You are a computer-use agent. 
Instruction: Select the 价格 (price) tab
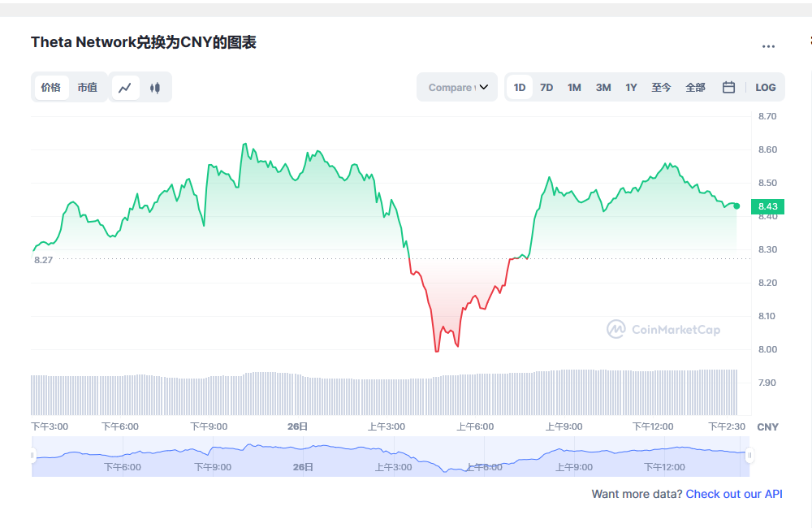coord(50,88)
